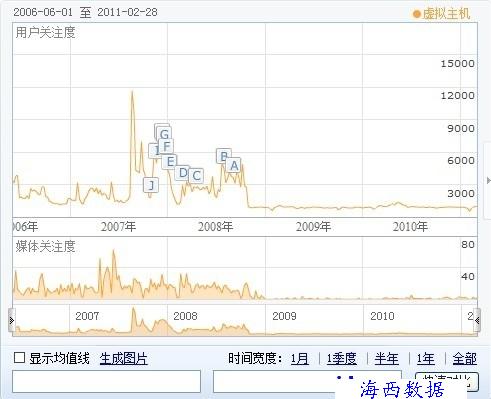Click left handle of timeline range slider
491x399 pixels.
coord(12,320)
